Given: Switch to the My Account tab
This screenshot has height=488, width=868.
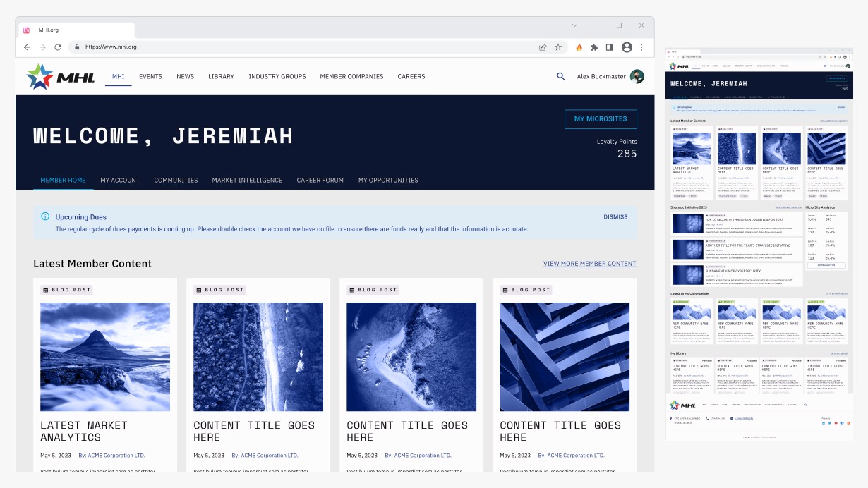Looking at the screenshot, I should 120,180.
